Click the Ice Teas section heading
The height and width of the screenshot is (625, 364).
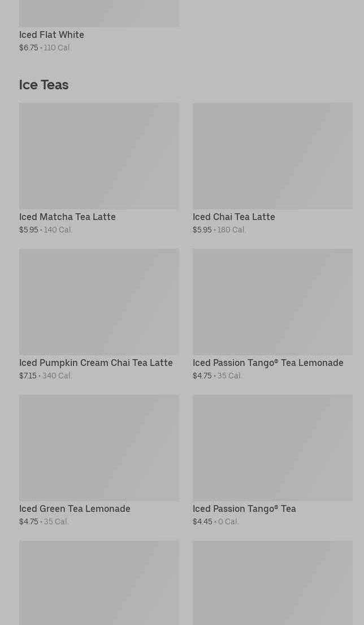click(x=44, y=85)
